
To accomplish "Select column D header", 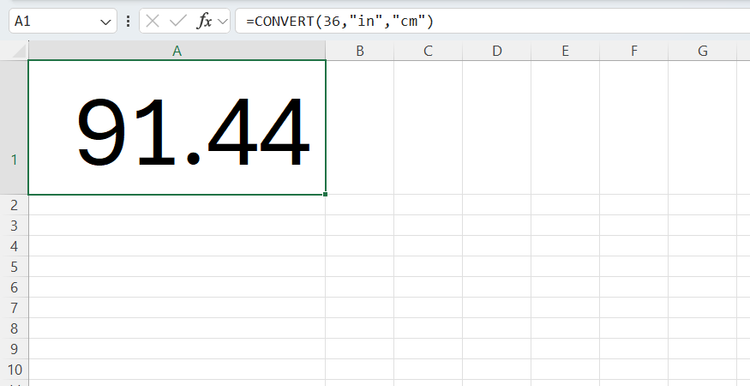I will click(497, 51).
